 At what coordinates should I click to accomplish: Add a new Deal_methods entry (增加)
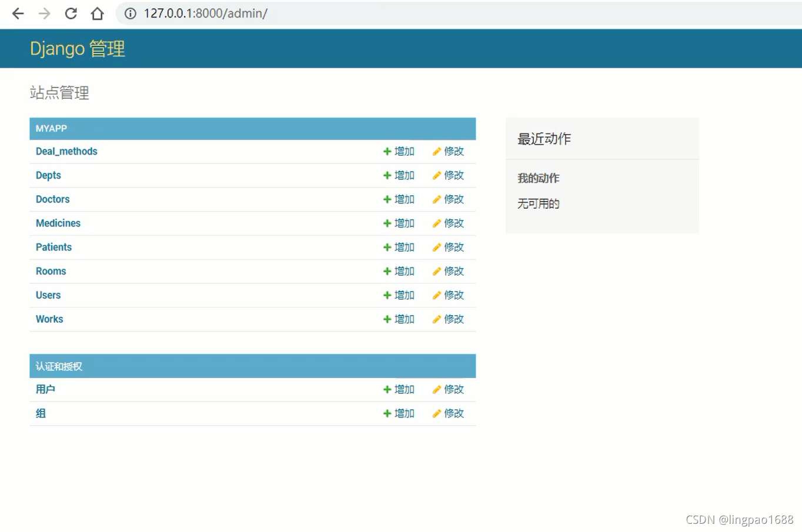point(399,152)
